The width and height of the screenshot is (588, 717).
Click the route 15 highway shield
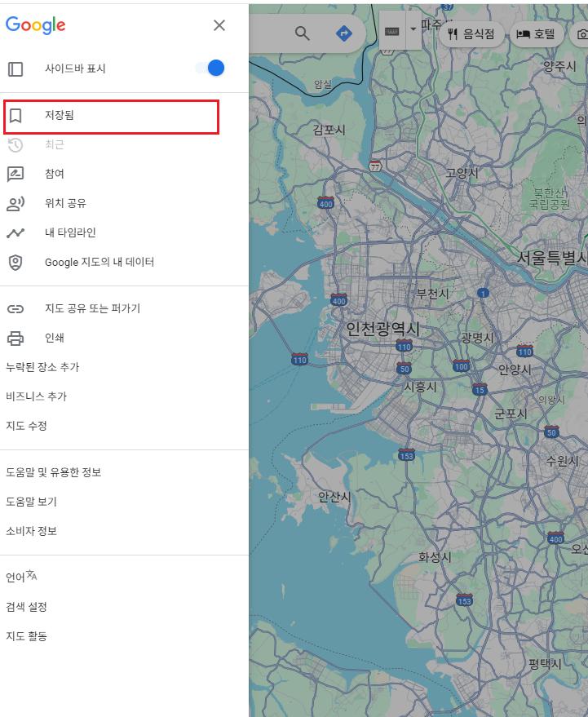[x=480, y=388]
